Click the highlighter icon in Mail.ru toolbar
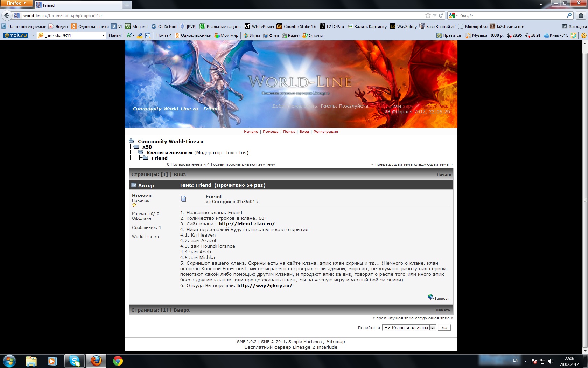 pyautogui.click(x=140, y=35)
